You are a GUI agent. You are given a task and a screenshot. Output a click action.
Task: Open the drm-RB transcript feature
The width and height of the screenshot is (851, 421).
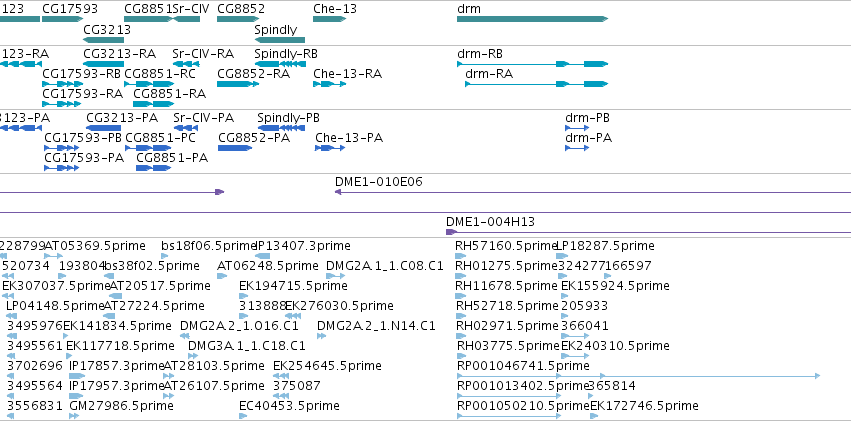click(532, 64)
